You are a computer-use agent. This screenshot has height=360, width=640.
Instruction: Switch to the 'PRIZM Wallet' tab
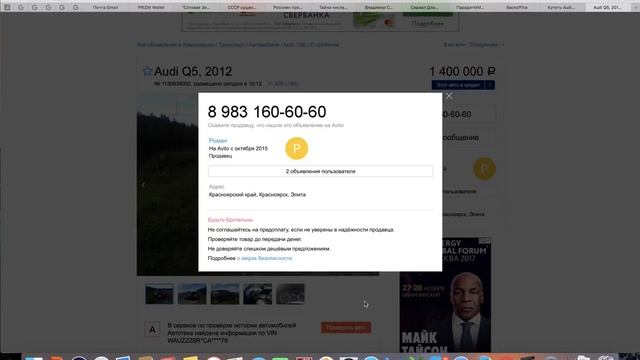[x=151, y=7]
